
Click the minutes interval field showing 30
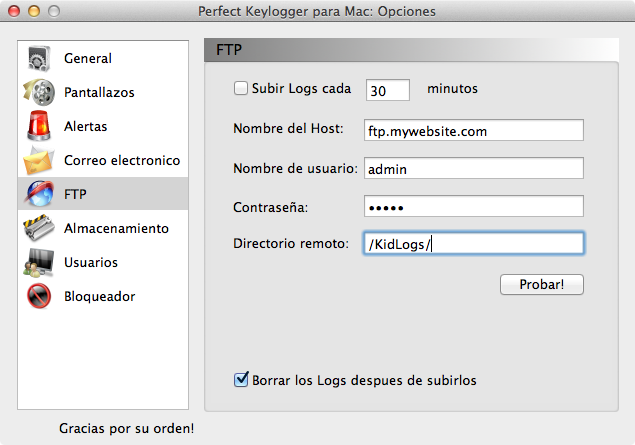click(x=388, y=90)
